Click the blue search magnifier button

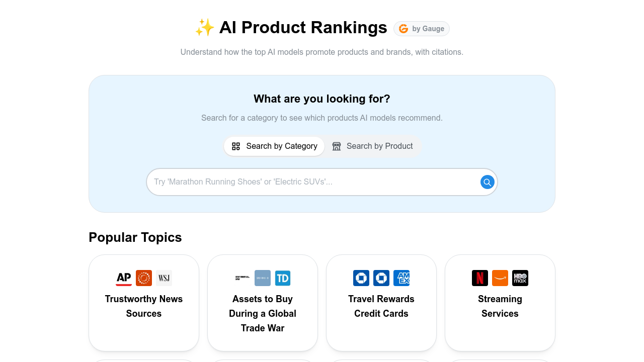pos(487,182)
